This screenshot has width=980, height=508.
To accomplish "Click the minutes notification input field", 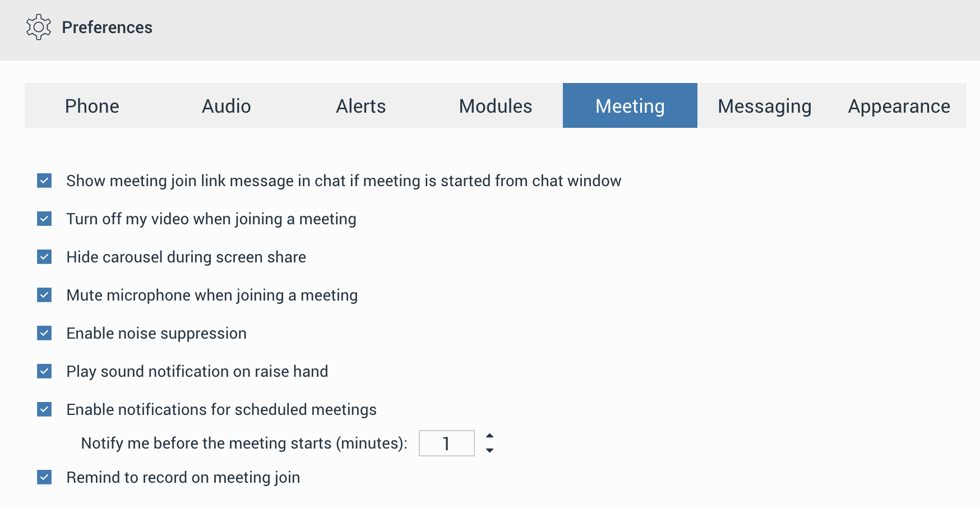I will tap(446, 443).
